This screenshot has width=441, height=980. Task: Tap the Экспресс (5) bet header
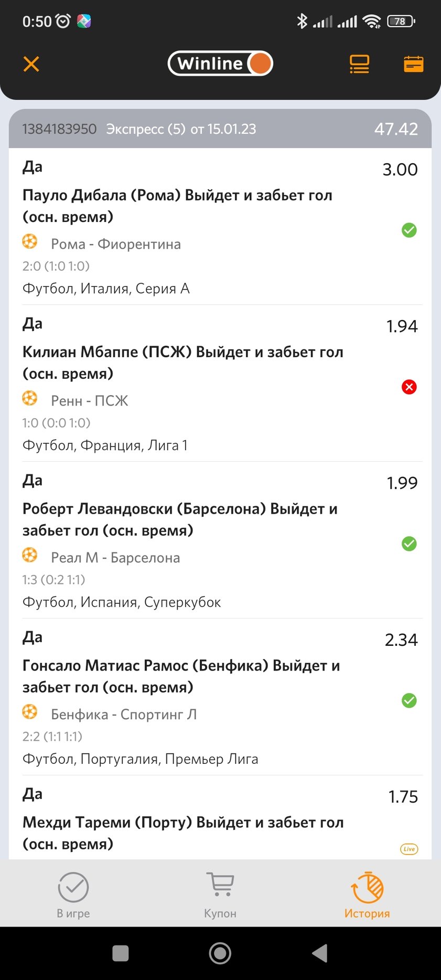point(220,129)
